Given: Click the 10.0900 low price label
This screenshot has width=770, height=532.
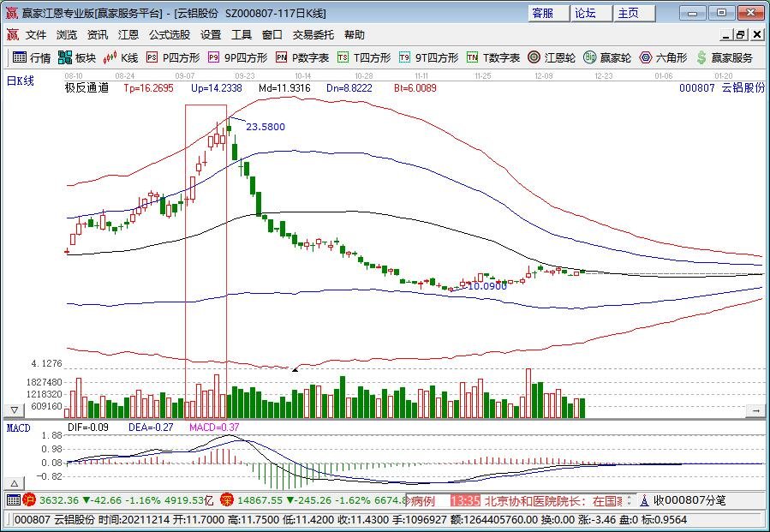Looking at the screenshot, I should 487,286.
